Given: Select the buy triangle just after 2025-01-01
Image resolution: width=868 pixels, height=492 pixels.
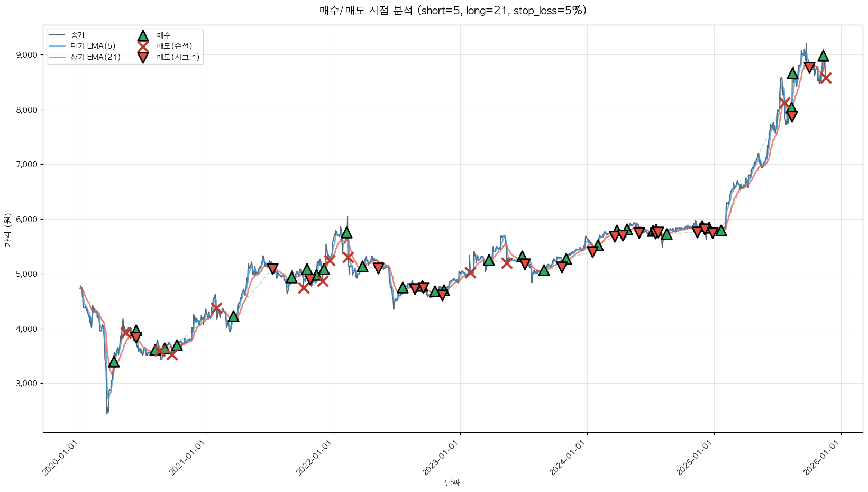Looking at the screenshot, I should [x=721, y=230].
